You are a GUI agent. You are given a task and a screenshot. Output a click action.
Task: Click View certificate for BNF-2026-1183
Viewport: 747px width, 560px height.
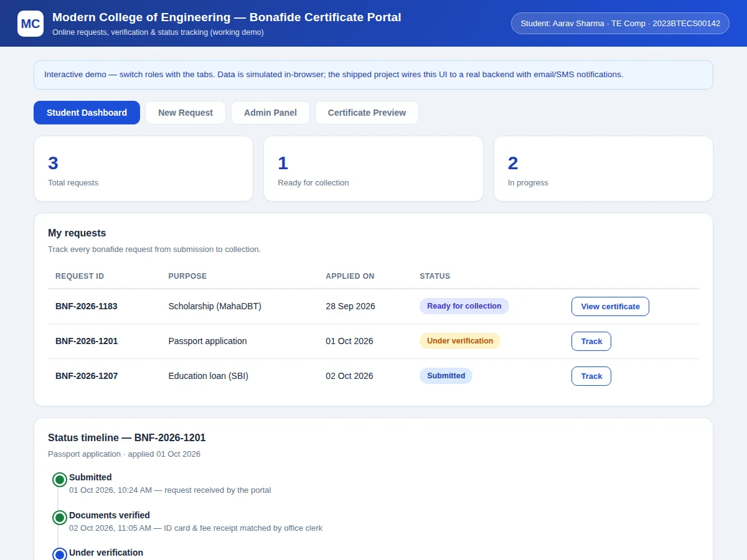(x=610, y=306)
